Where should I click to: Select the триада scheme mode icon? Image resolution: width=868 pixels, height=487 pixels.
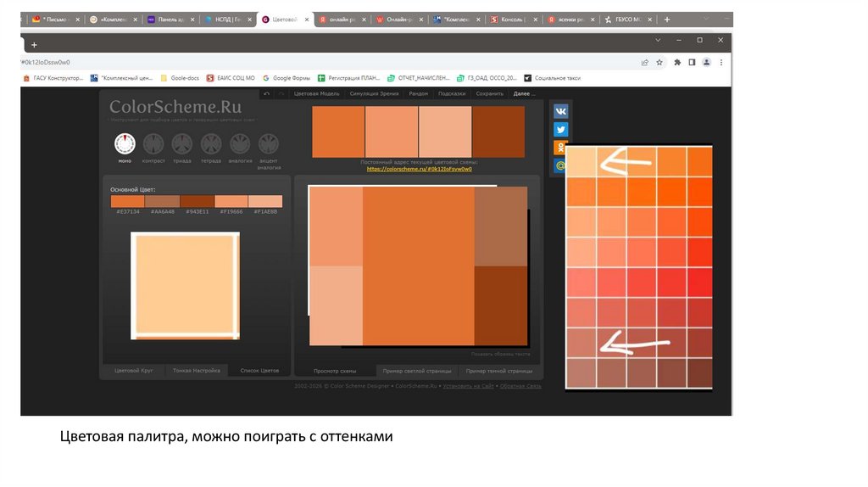click(182, 144)
